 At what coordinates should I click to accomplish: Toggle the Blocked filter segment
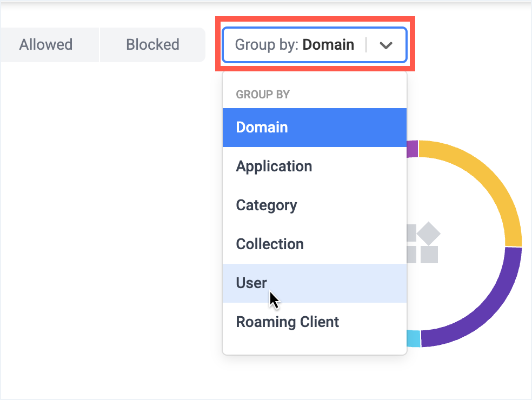[152, 45]
